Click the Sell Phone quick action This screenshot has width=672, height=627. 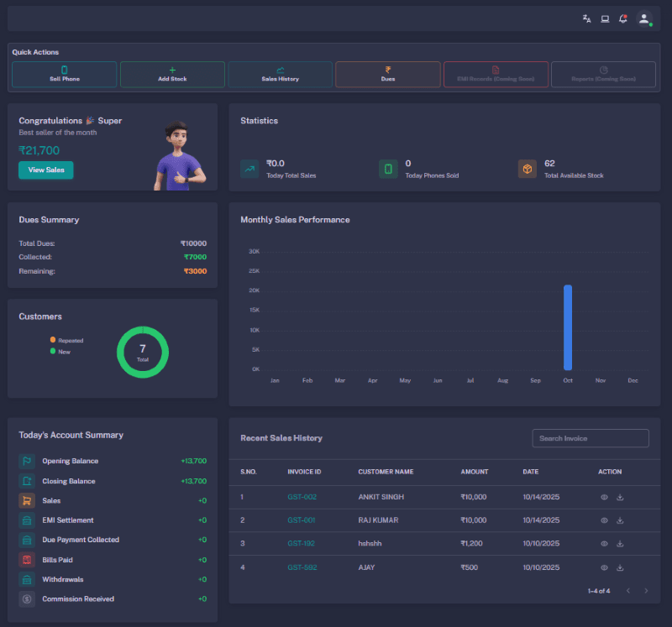(x=65, y=74)
